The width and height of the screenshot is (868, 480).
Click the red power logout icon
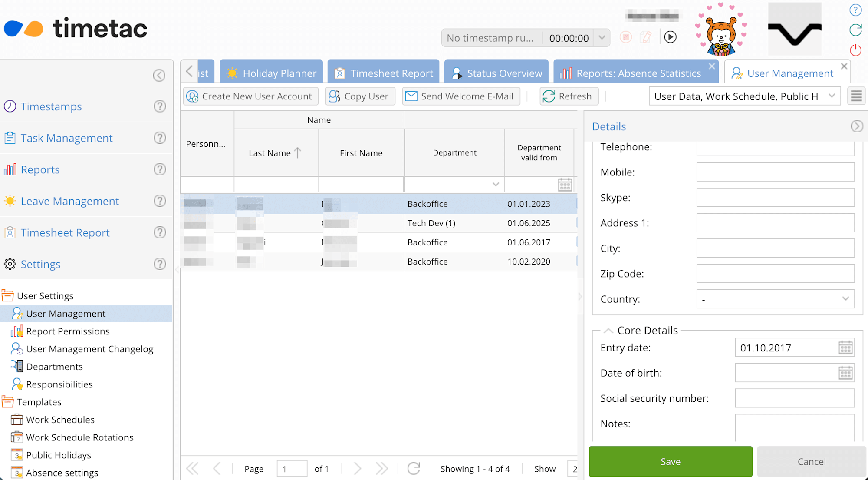coord(855,50)
